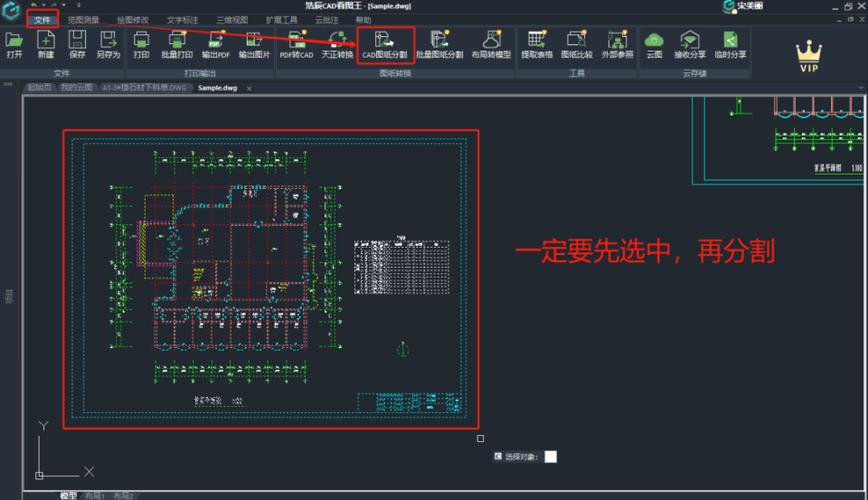Switch to the 布局1 layout tab
The height and width of the screenshot is (500, 868).
(94, 495)
